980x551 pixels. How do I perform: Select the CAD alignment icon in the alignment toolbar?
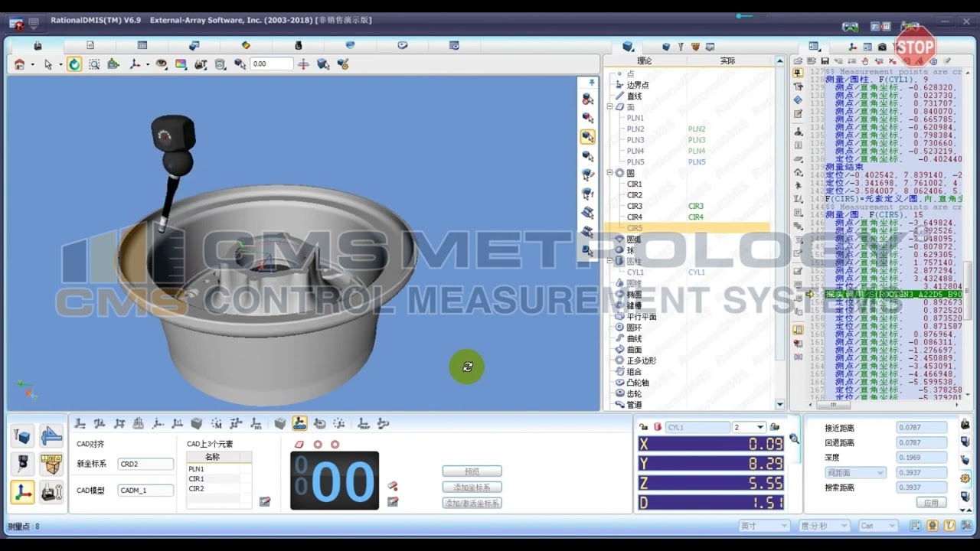click(300, 423)
